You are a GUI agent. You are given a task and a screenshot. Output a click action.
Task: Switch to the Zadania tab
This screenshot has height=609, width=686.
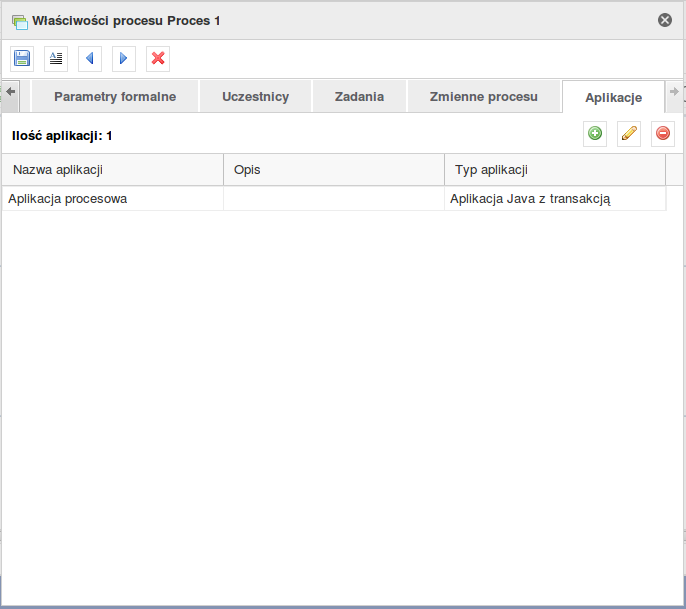pyautogui.click(x=359, y=97)
